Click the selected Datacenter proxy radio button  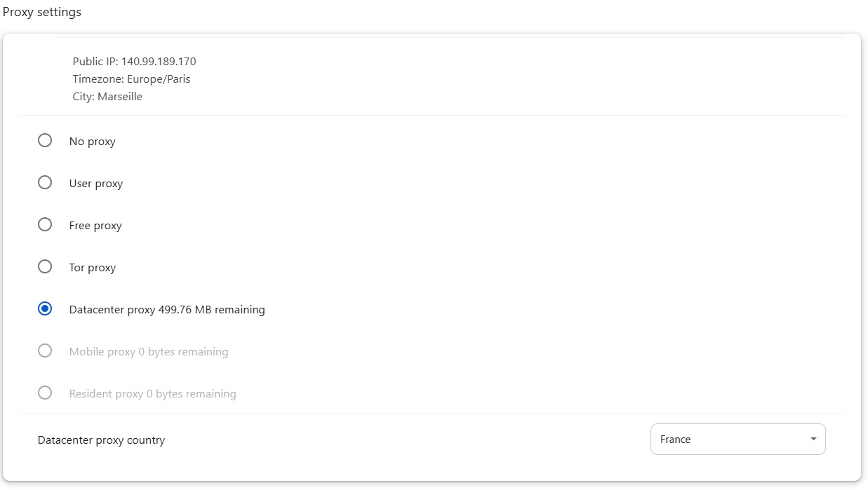click(x=45, y=309)
